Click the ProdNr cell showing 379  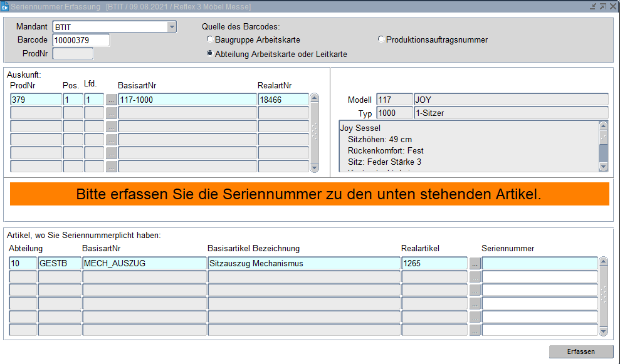tap(36, 100)
